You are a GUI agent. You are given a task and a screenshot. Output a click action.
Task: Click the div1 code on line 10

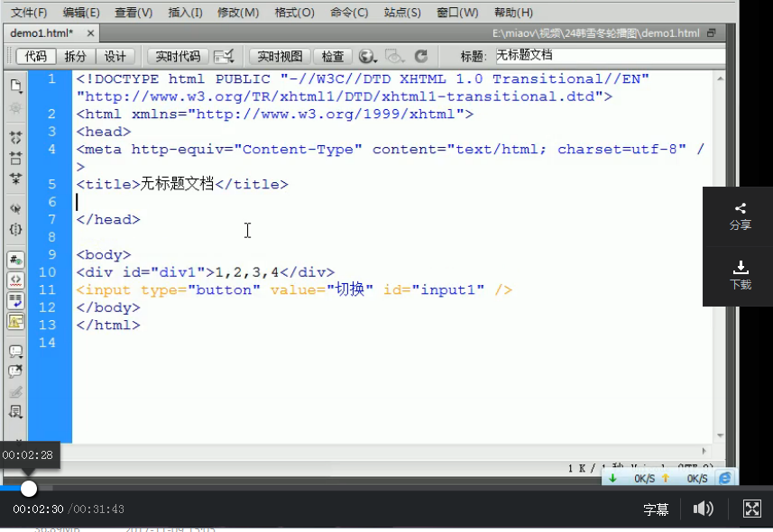coord(205,272)
